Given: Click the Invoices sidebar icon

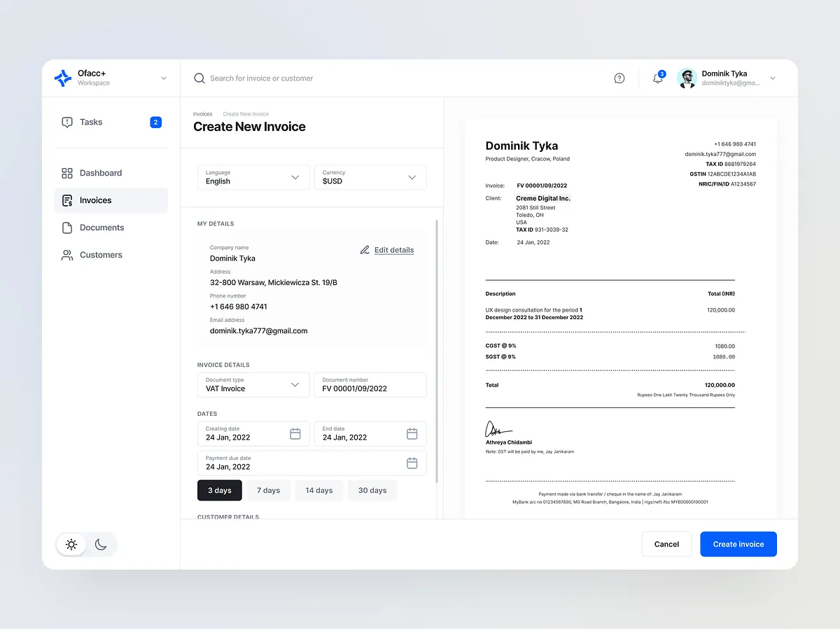Looking at the screenshot, I should click(66, 200).
